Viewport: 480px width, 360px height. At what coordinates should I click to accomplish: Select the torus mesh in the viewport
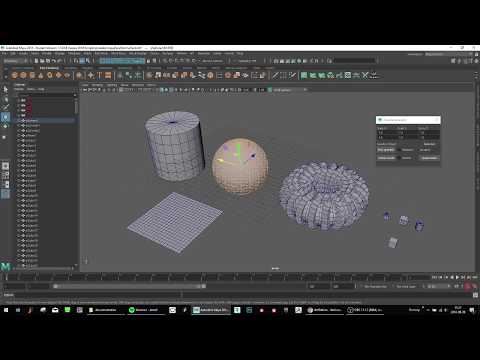pos(324,196)
